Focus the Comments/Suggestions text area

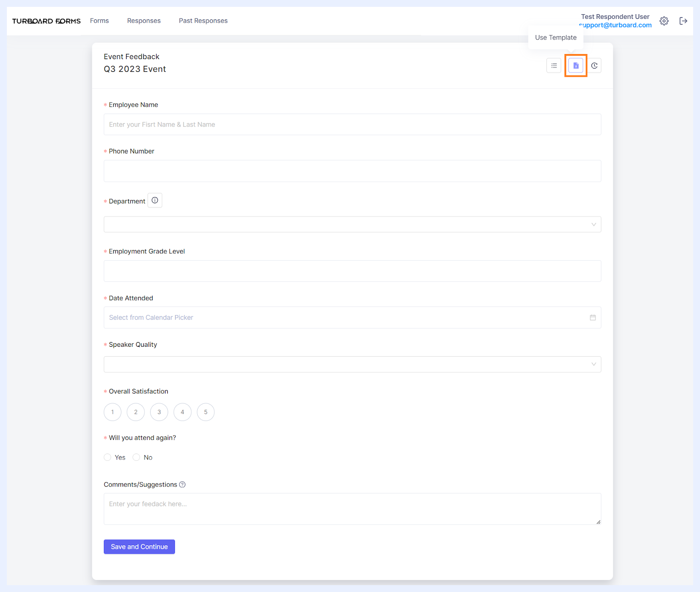(353, 509)
